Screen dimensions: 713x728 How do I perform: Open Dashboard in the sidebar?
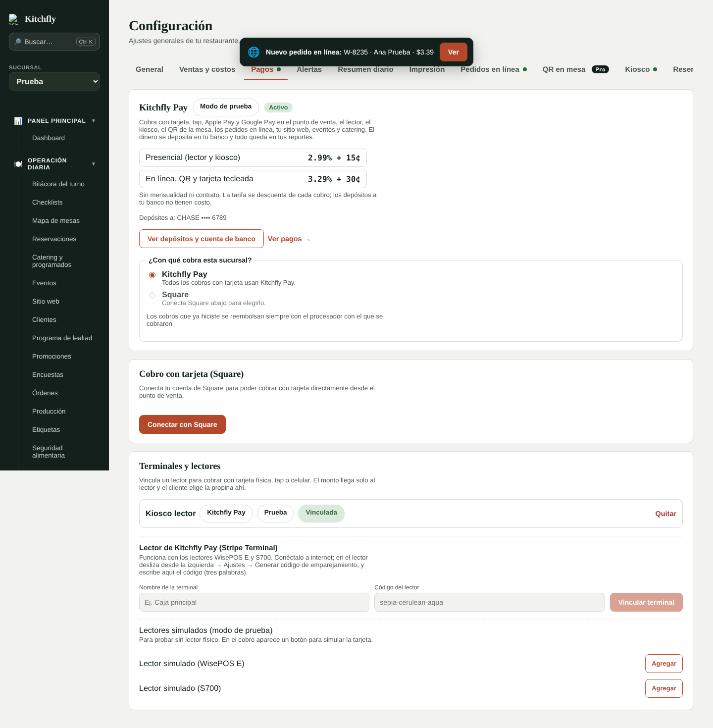49,138
